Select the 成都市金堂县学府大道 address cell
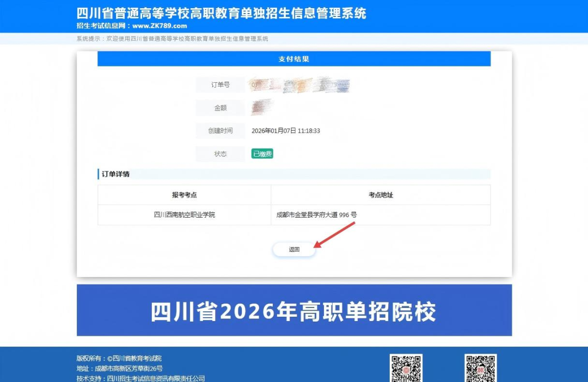The height and width of the screenshot is (382, 588). pos(316,215)
